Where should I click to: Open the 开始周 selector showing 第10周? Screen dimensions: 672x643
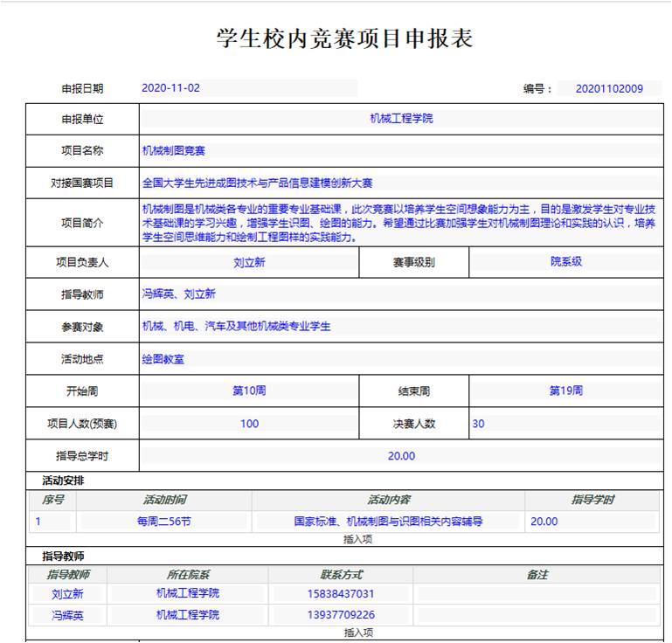pos(249,391)
